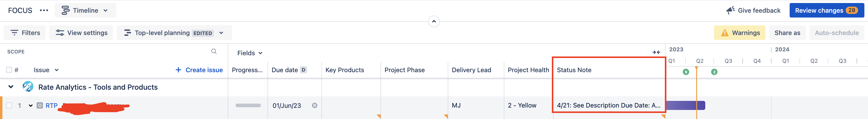Click the Rate Analytics project avatar icon
The width and height of the screenshot is (868, 119).
tap(28, 87)
